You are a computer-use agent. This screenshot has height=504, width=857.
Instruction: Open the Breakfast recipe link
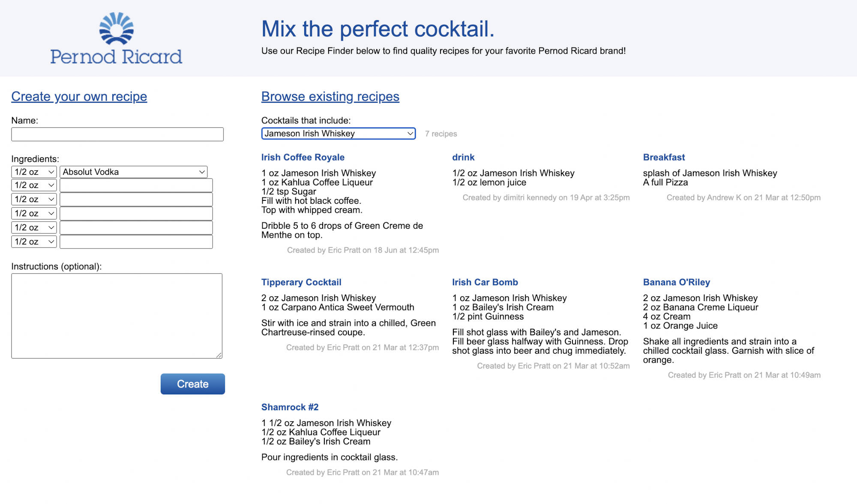(664, 158)
